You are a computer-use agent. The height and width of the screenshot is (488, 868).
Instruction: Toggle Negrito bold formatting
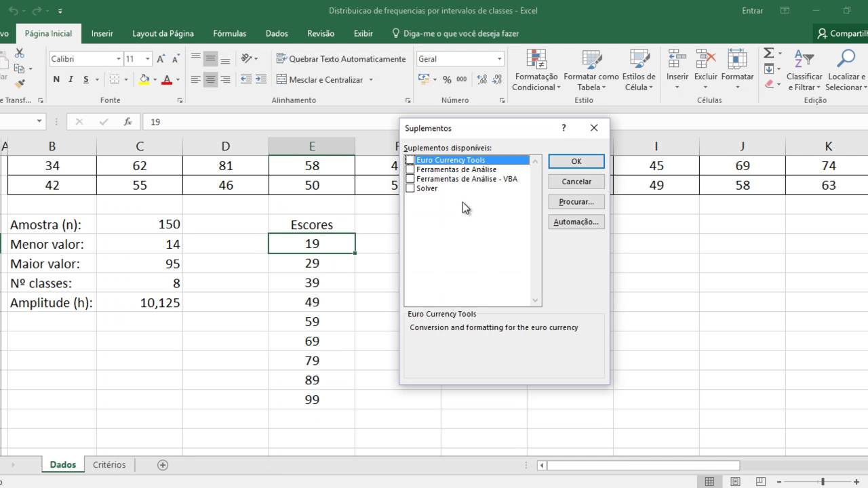click(x=56, y=79)
